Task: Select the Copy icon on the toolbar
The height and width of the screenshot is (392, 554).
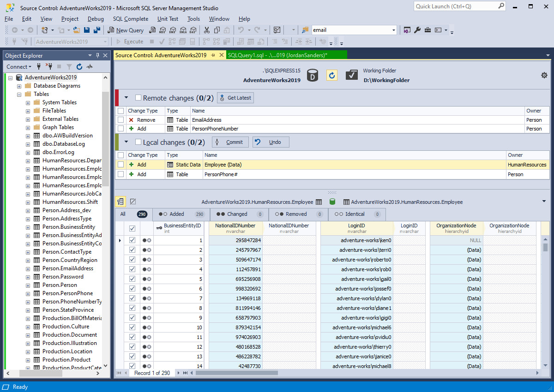Action: point(217,30)
